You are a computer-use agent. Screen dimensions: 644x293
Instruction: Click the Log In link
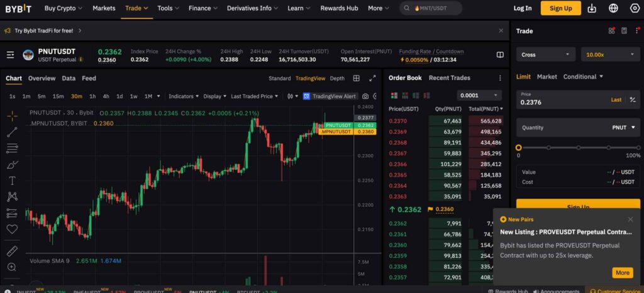point(523,8)
